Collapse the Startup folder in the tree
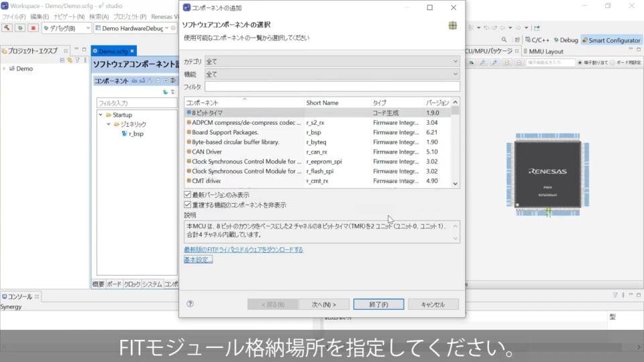Viewport: 644px width, 362px height. click(x=101, y=115)
